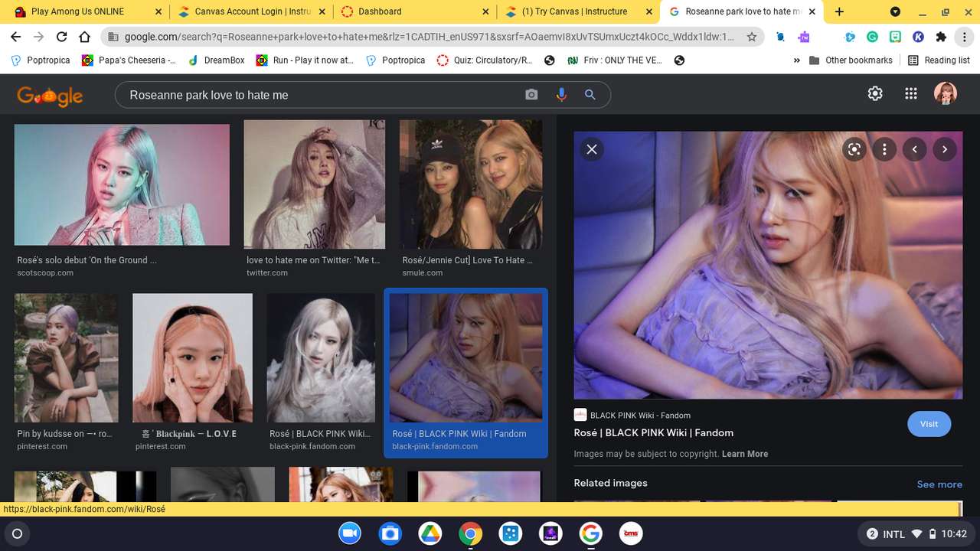Open Friv bookmark

(614, 60)
